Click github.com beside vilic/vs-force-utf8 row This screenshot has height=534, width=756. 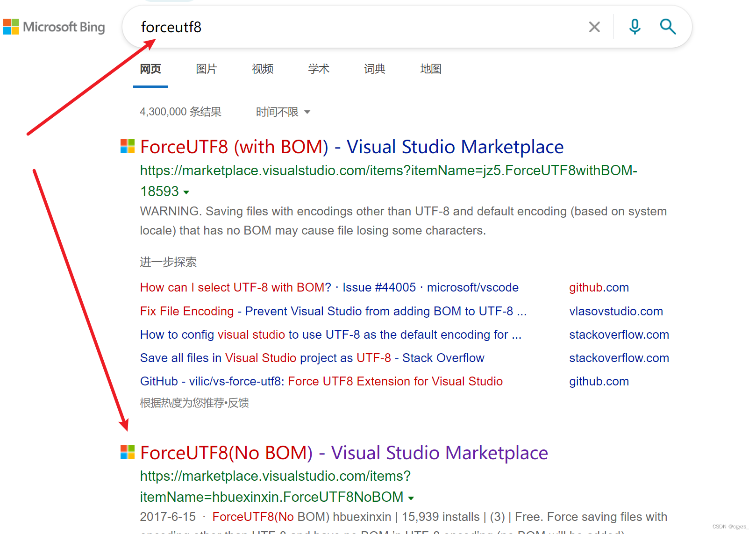(599, 381)
